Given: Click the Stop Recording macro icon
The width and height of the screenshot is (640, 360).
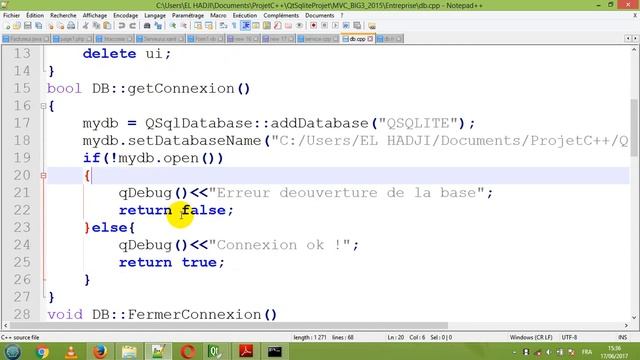Looking at the screenshot, I should (324, 26).
